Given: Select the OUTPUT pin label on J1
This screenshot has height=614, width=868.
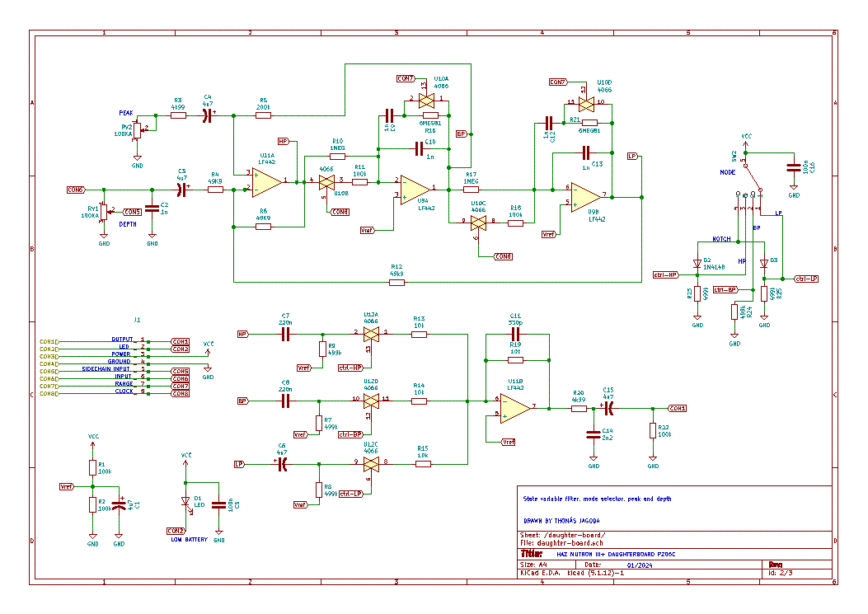Looking at the screenshot, I should [122, 340].
